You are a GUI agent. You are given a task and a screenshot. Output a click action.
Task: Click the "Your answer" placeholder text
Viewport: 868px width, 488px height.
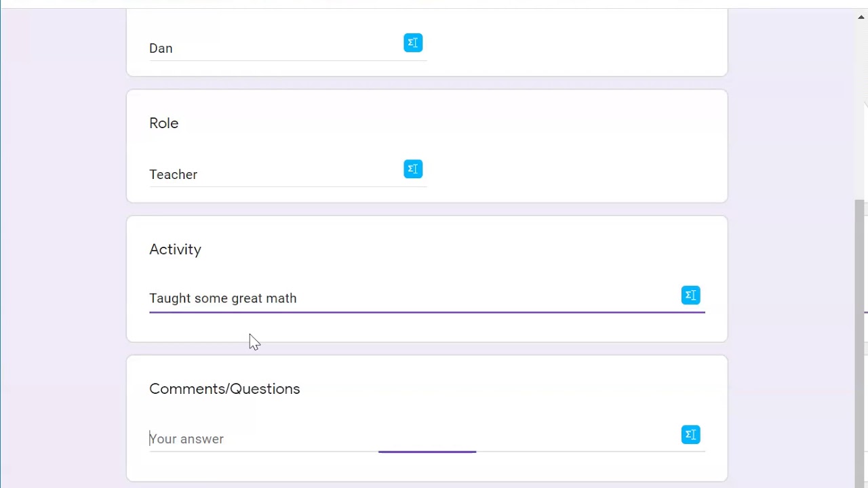pos(186,439)
